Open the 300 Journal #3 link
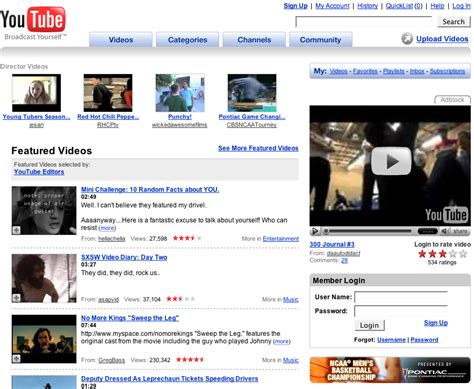This screenshot has width=474, height=389. coord(332,244)
